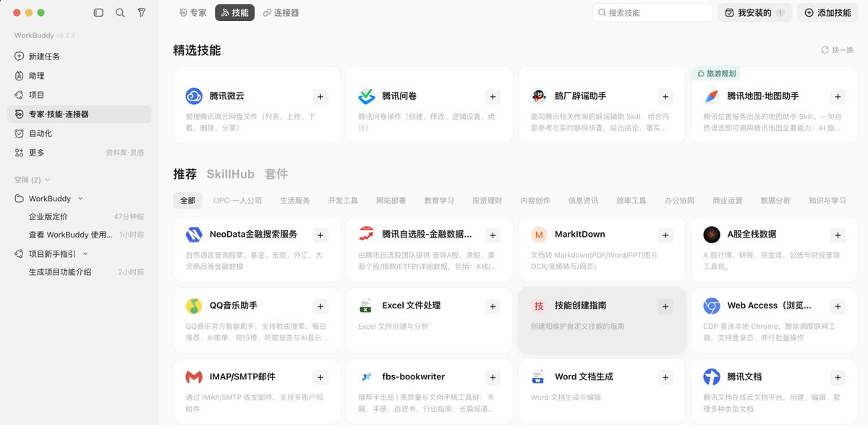Click the 添加技能 button

coord(827,13)
